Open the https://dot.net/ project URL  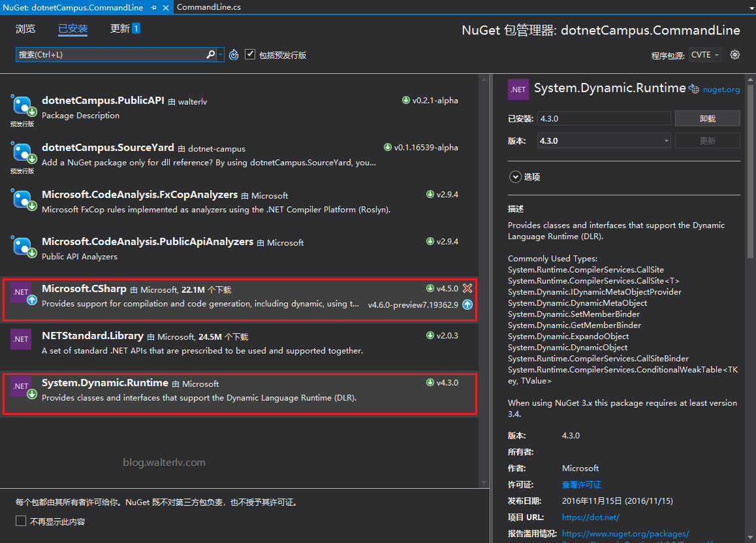click(x=590, y=517)
